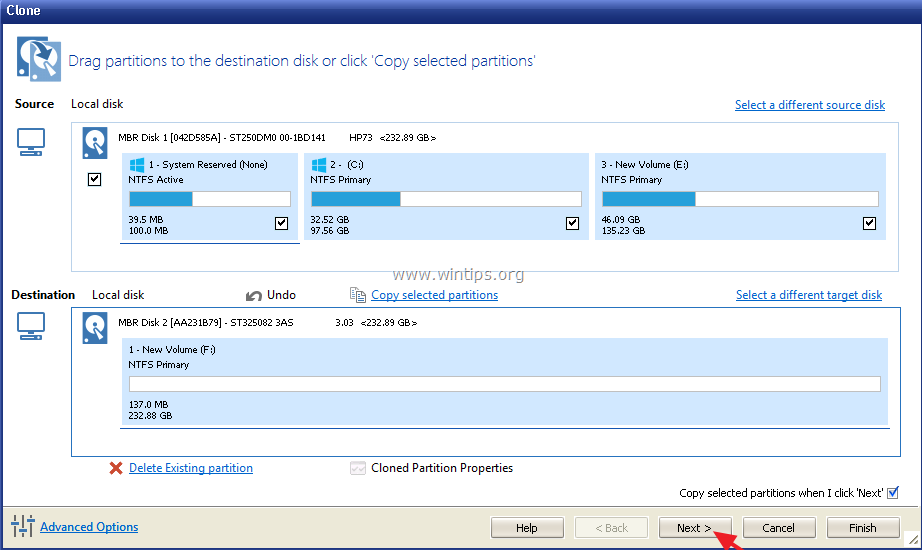This screenshot has width=922, height=550.
Task: Click the New Volume (F:) empty usage bar
Action: coord(505,384)
